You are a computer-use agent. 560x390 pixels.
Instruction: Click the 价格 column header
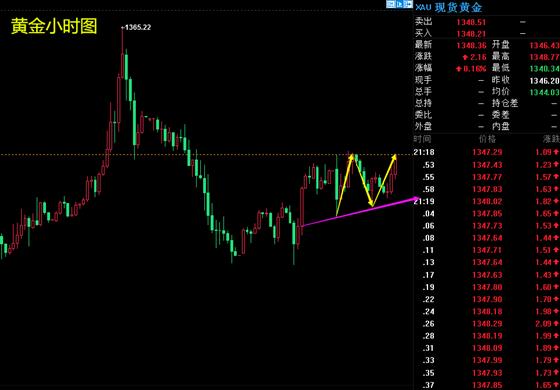(487, 139)
